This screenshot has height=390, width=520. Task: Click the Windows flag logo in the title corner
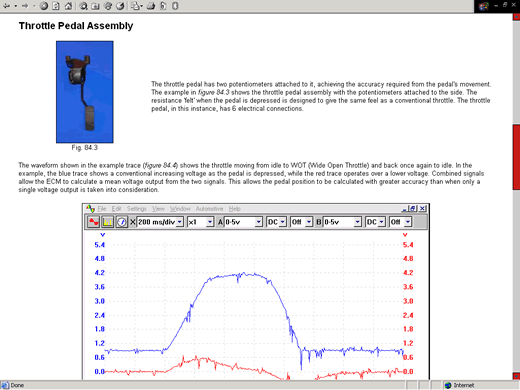click(484, 6)
